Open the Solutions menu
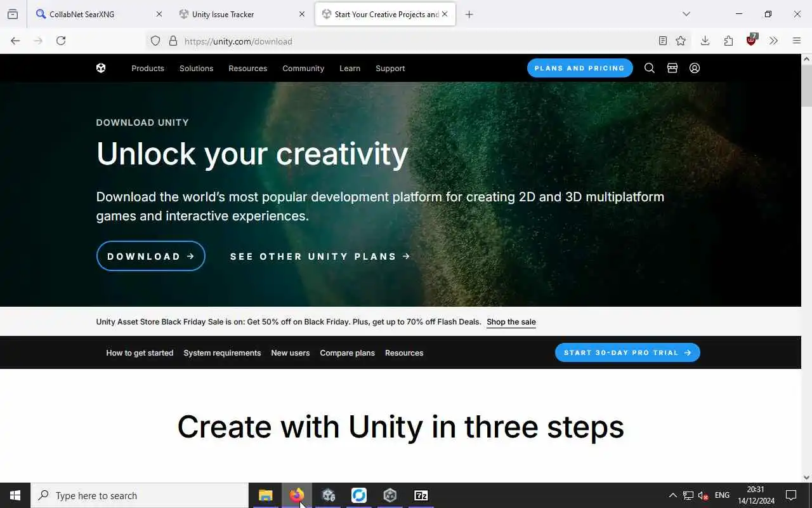 coord(196,68)
